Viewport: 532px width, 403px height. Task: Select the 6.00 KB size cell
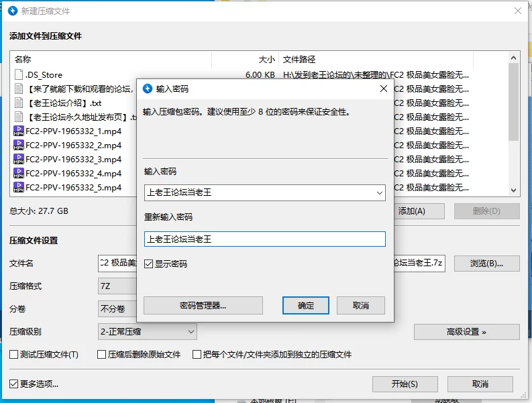[260, 74]
